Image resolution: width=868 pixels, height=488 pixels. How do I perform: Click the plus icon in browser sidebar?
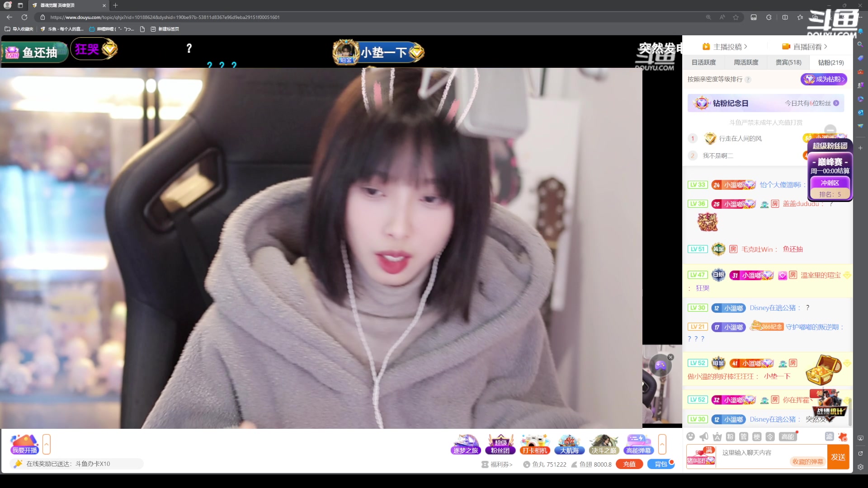coord(860,148)
